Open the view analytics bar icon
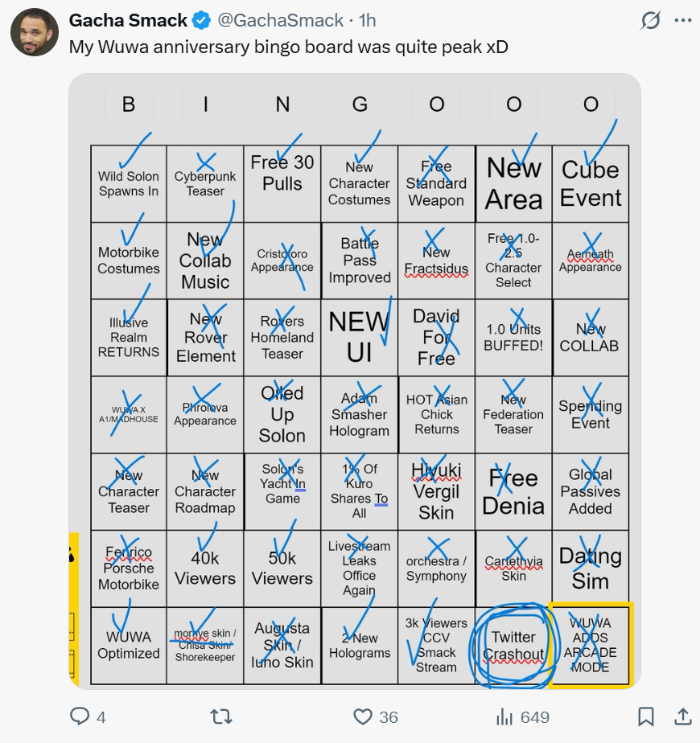The height and width of the screenshot is (743, 700). click(x=504, y=717)
